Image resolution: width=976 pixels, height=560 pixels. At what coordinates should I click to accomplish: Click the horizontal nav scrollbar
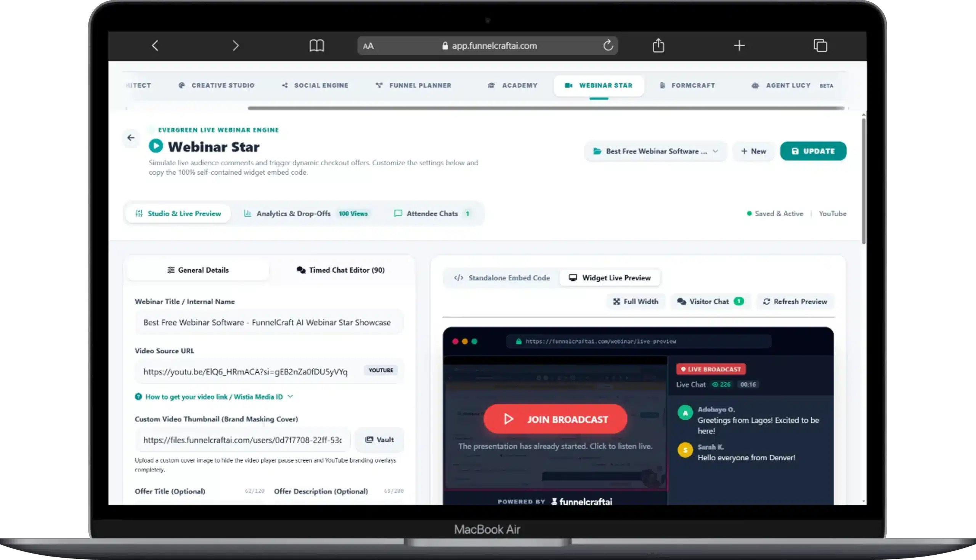[546, 109]
